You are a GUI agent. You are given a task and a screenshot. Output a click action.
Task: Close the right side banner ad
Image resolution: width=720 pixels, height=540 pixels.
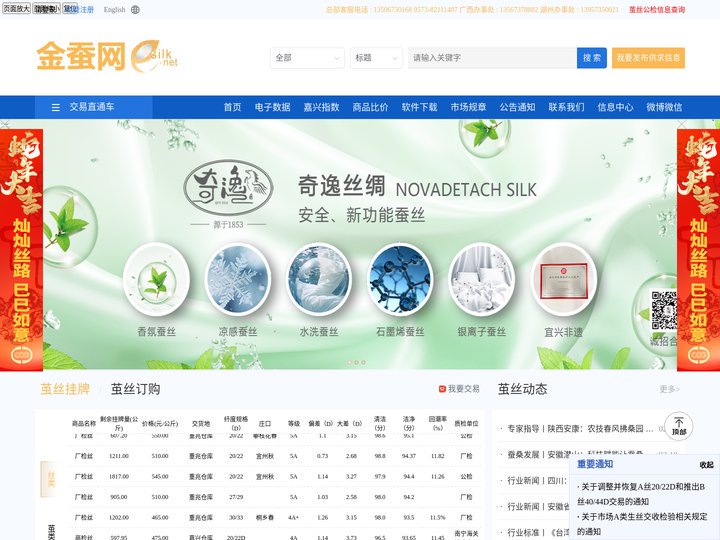tap(682, 124)
